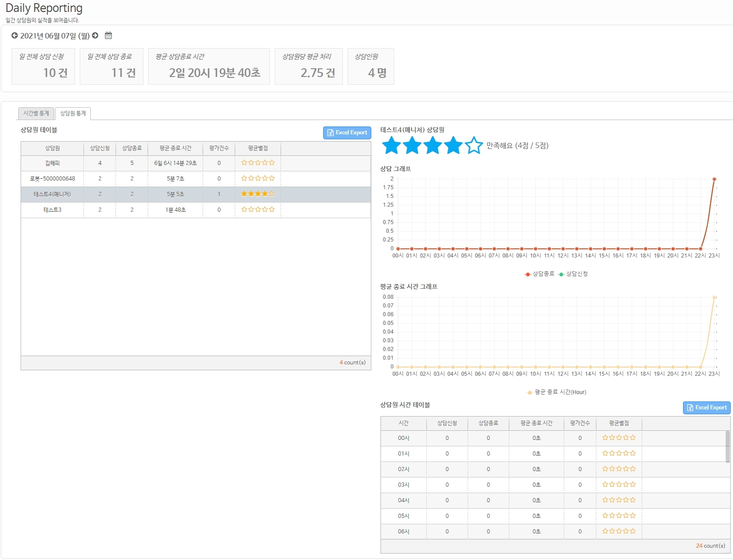Click the 일 전체 상담 종료 11 건 card
This screenshot has width=733, height=560.
111,66
